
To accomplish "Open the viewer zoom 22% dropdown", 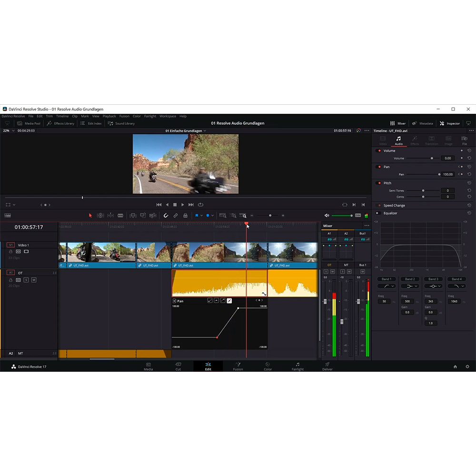I will (x=9, y=130).
